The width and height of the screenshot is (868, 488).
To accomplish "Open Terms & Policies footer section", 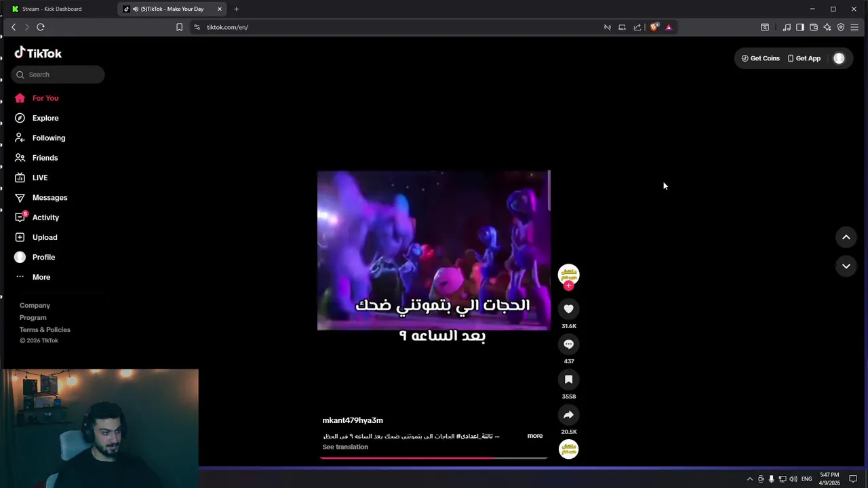I will pos(45,330).
